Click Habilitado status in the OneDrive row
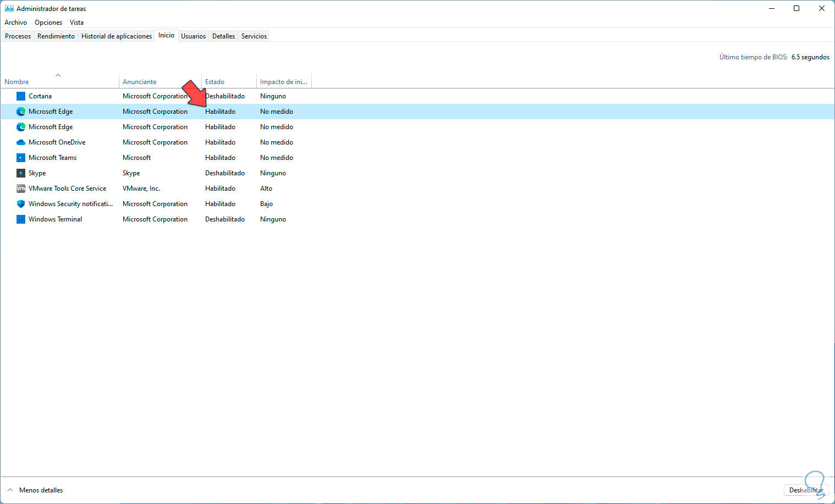835x504 pixels. click(220, 142)
